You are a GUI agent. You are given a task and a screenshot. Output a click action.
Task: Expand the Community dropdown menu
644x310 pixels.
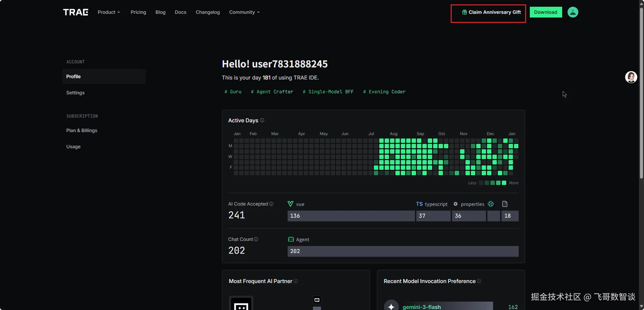(x=244, y=12)
